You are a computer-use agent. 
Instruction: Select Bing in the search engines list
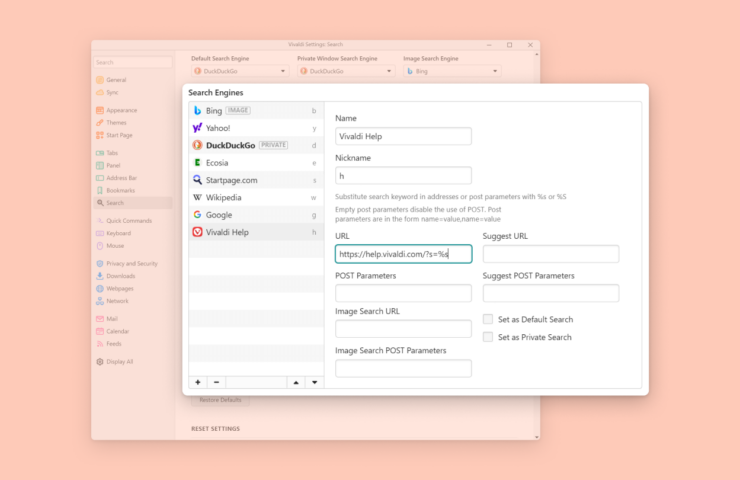click(256, 110)
